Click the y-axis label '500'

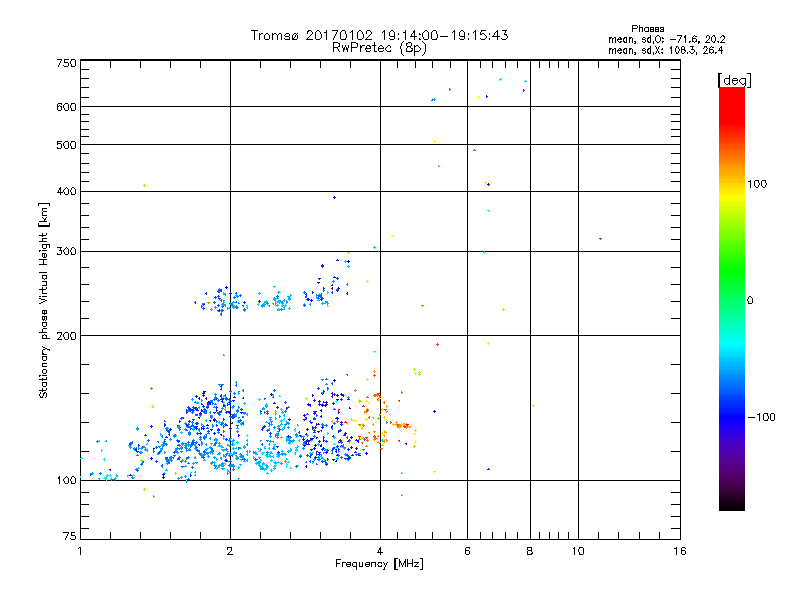[66, 145]
